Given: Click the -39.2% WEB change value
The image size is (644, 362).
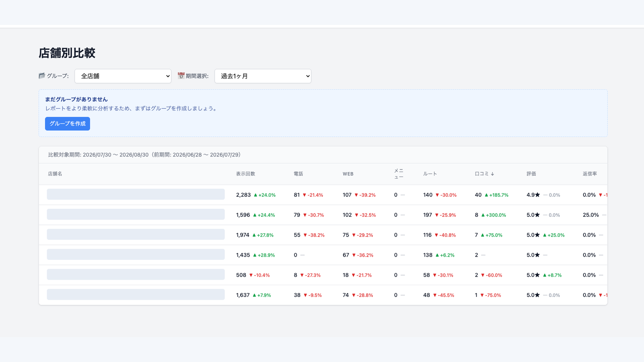Looking at the screenshot, I should pyautogui.click(x=365, y=195).
